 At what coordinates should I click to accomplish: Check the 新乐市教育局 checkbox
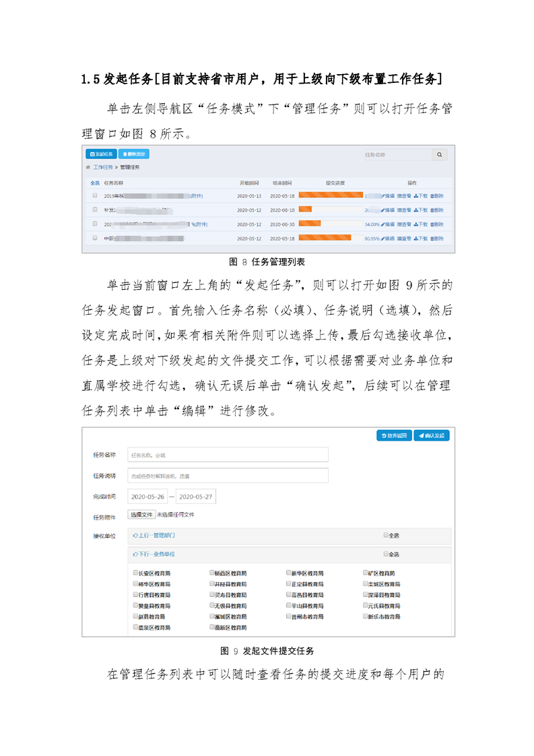click(366, 616)
